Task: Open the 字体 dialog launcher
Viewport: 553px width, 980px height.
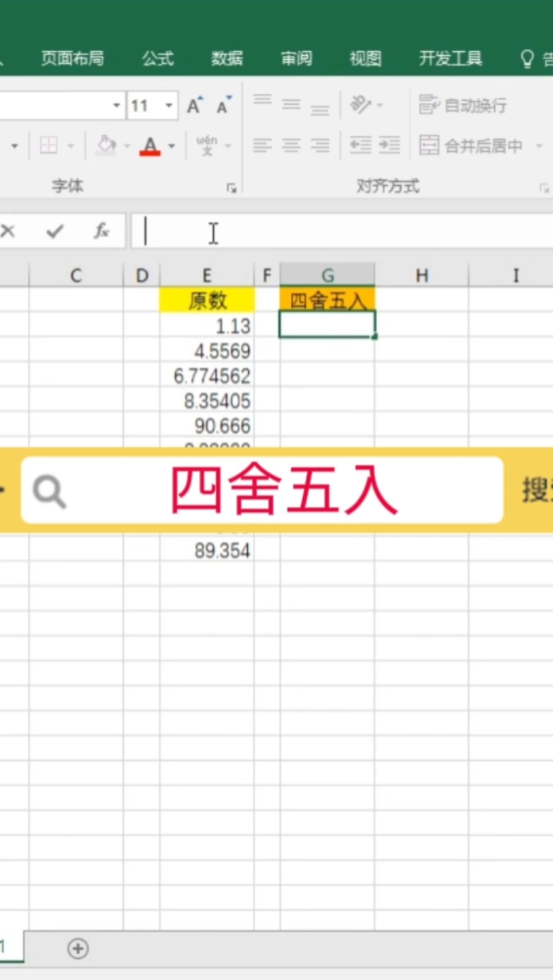Action: [232, 186]
